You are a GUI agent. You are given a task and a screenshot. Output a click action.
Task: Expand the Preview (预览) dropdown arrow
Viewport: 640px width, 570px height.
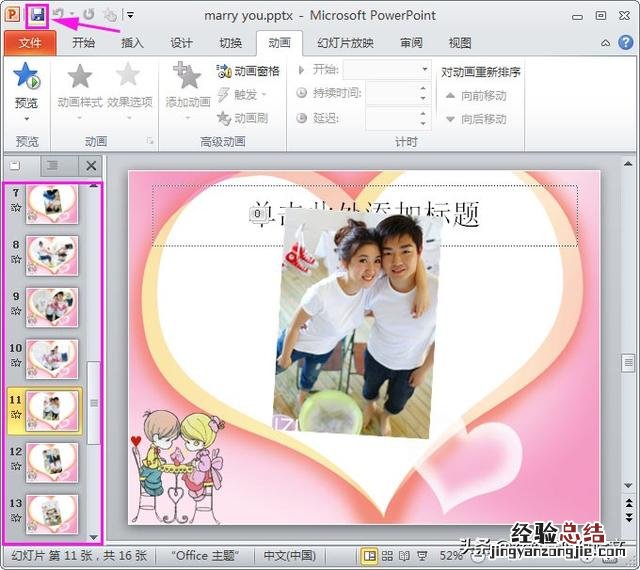(26, 119)
